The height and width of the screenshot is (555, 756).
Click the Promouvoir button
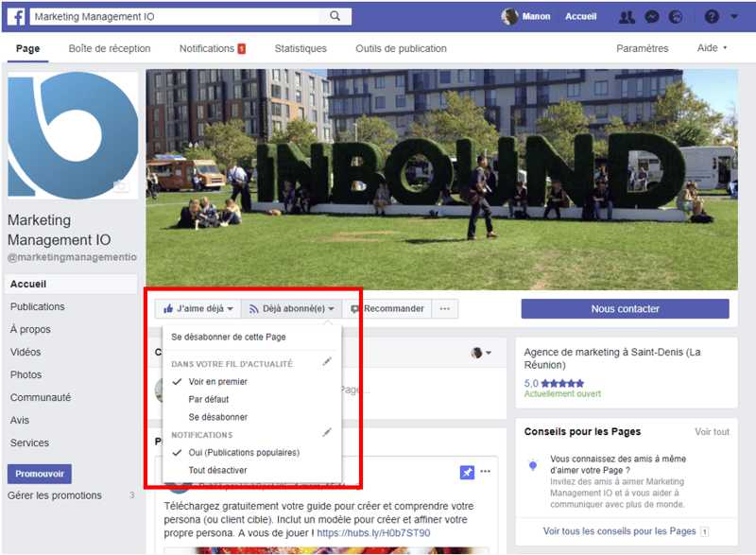[x=40, y=474]
